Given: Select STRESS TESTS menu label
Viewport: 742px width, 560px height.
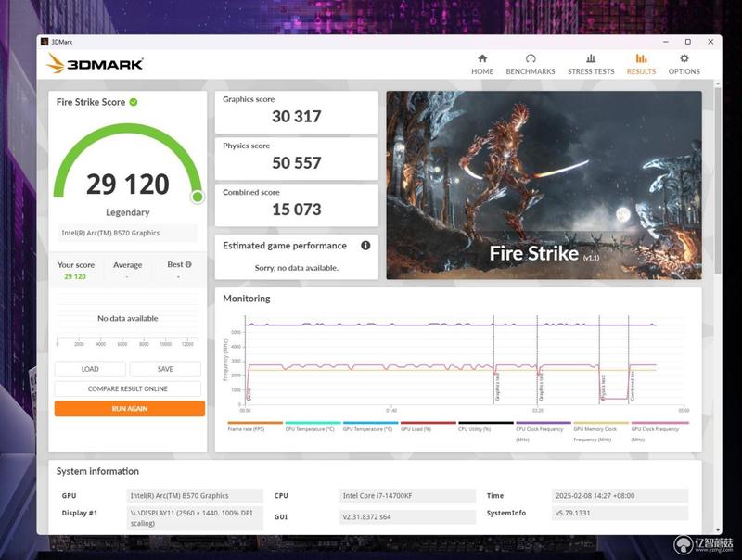Looking at the screenshot, I should (591, 71).
